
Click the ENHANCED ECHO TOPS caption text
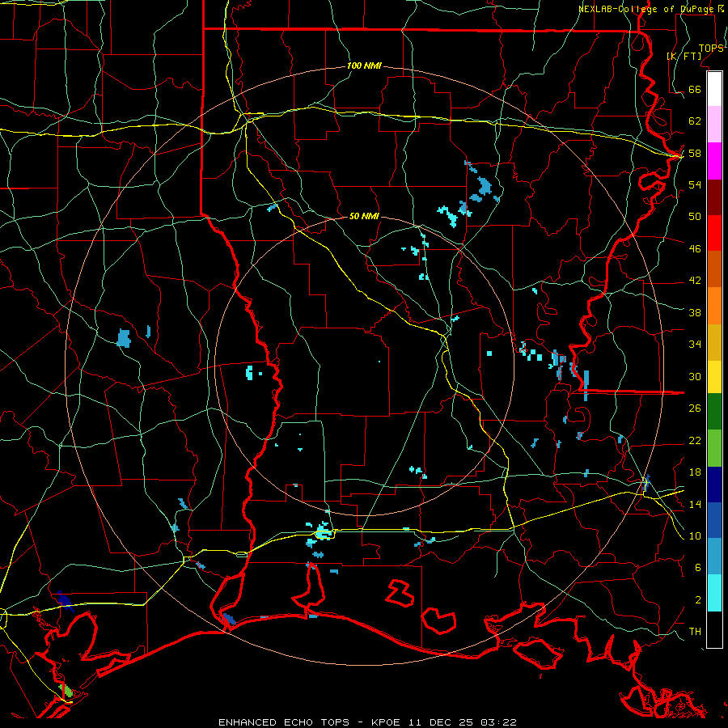coord(367,722)
